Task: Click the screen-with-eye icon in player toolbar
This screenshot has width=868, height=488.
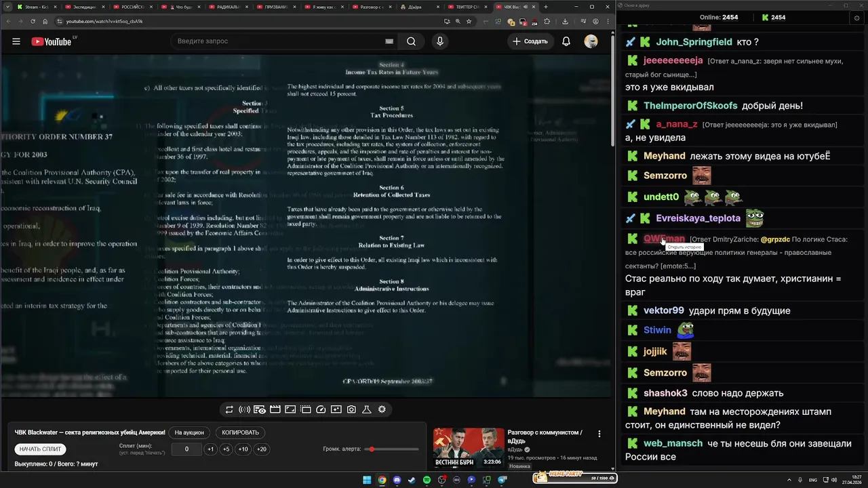Action: [x=260, y=409]
